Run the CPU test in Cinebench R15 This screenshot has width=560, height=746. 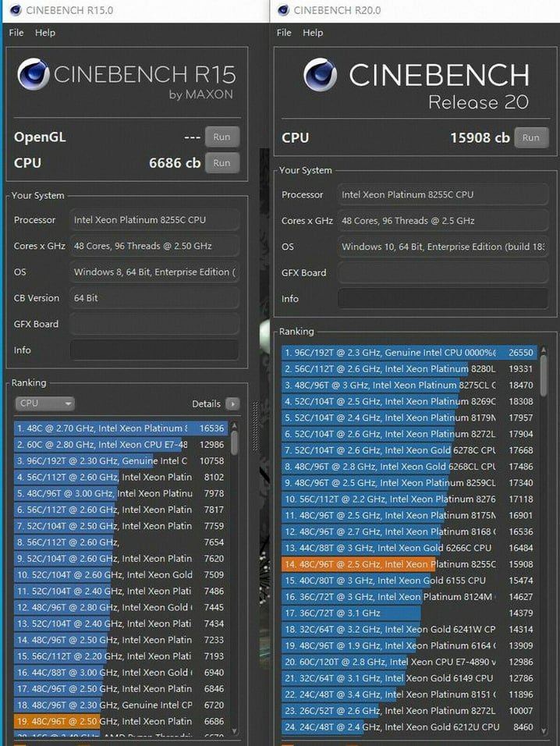tap(222, 163)
